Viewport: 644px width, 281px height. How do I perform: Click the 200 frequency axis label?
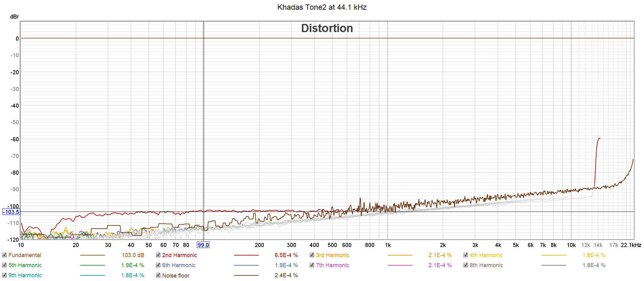coord(259,245)
